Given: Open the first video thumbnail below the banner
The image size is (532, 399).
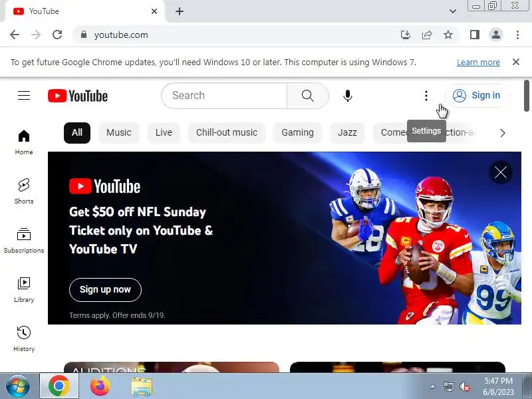Looking at the screenshot, I should (172, 367).
